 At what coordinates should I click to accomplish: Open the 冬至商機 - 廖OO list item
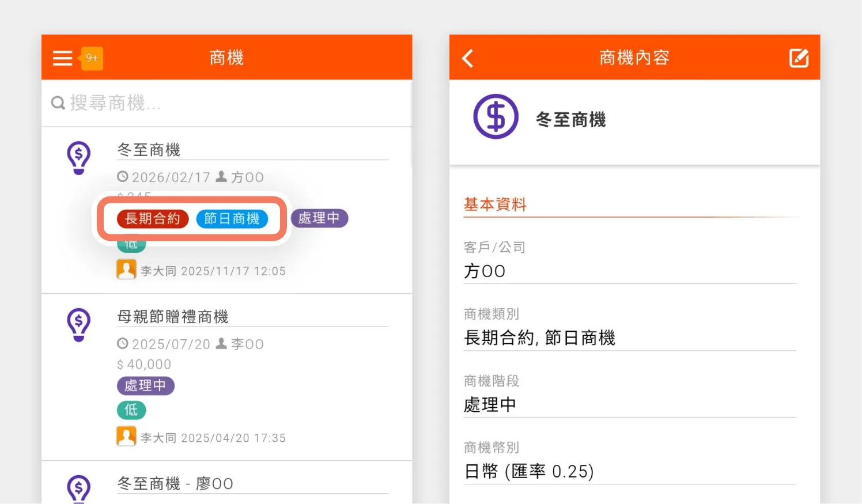[175, 484]
